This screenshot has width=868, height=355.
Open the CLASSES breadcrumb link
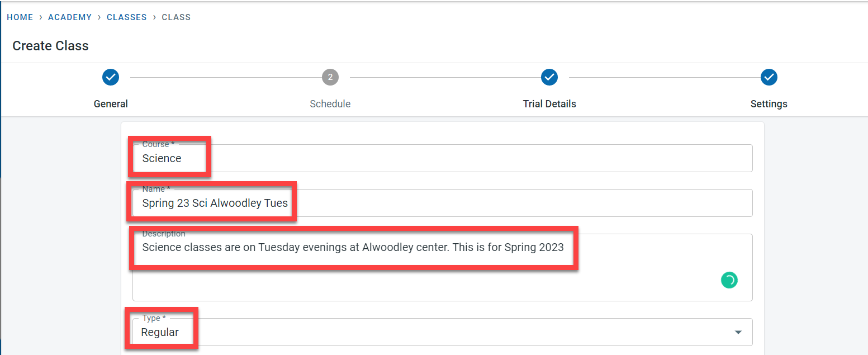click(x=127, y=17)
